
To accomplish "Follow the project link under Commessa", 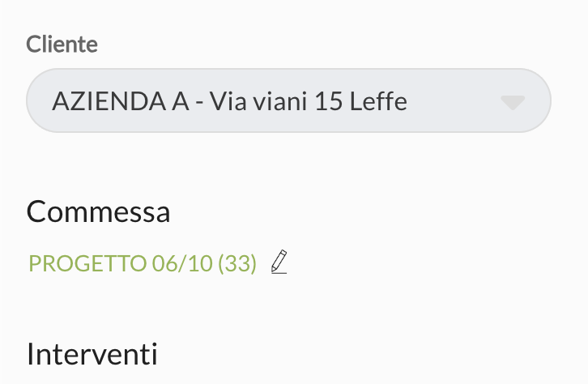I will point(143,263).
